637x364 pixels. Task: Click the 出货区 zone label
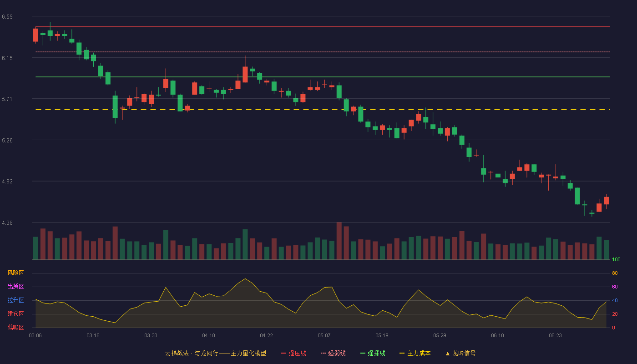coord(15,287)
